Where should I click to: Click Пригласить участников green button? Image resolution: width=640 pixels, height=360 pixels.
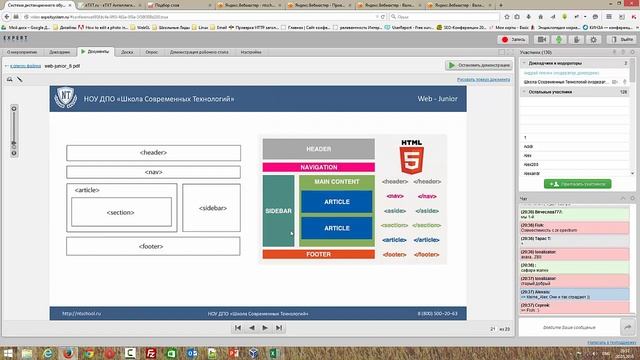(578, 184)
